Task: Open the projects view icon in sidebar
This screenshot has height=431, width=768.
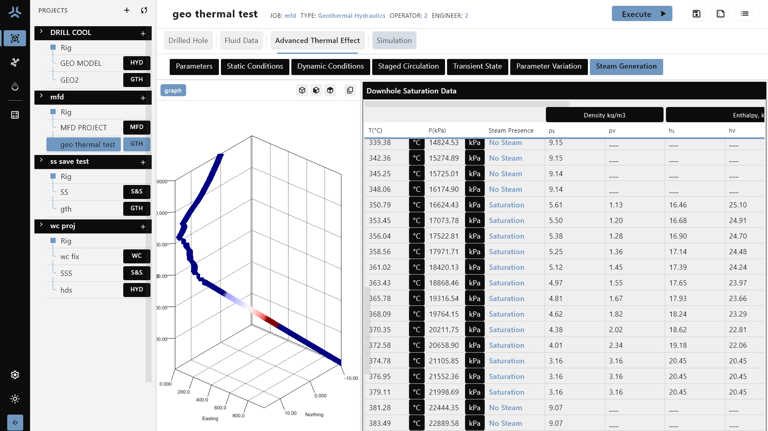Action: point(15,38)
